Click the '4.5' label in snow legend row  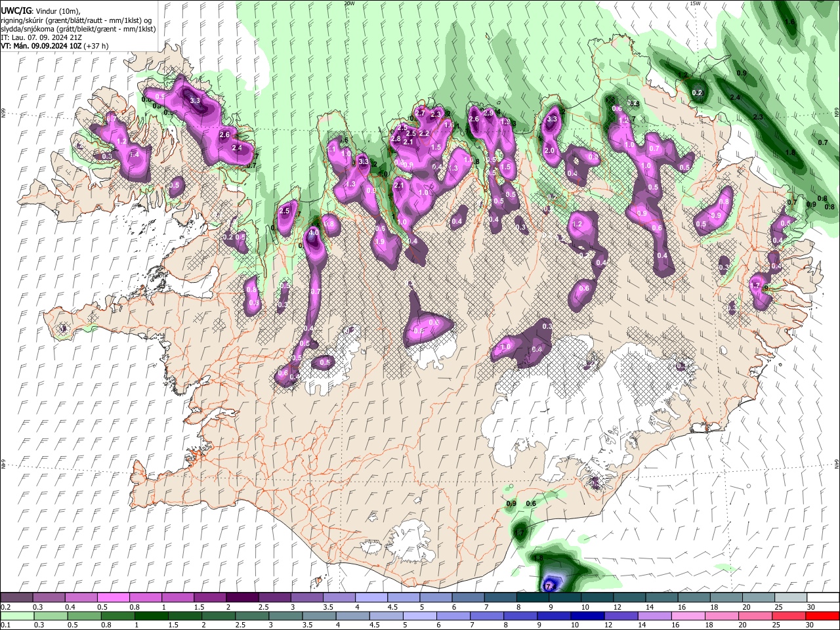(392, 607)
